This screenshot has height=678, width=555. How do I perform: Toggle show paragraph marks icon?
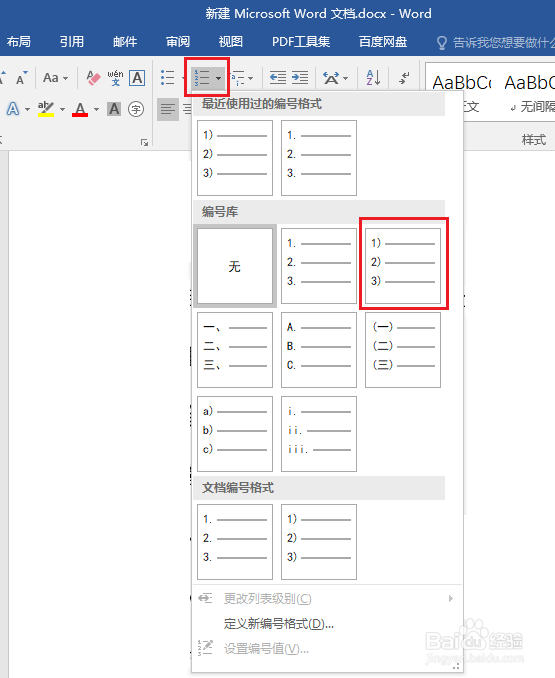point(404,78)
